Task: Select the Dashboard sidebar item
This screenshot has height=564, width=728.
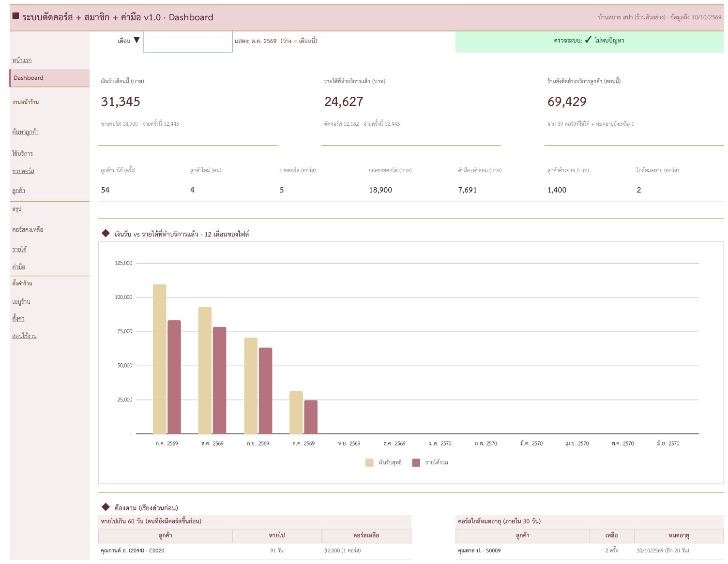Action: 49,78
